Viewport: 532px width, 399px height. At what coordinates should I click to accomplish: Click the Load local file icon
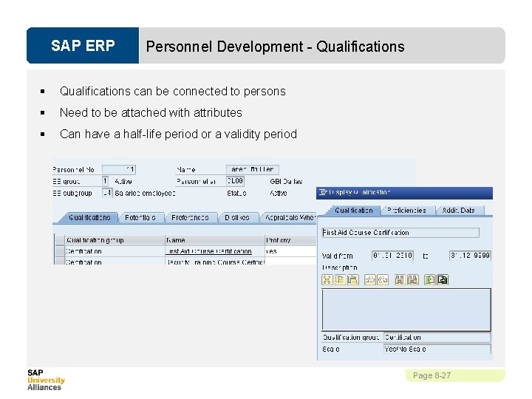click(x=429, y=280)
